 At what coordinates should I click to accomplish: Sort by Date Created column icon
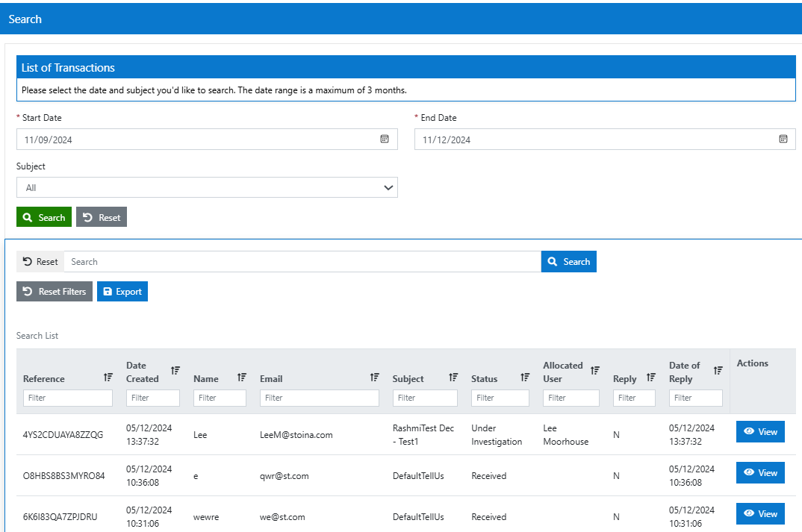point(175,371)
